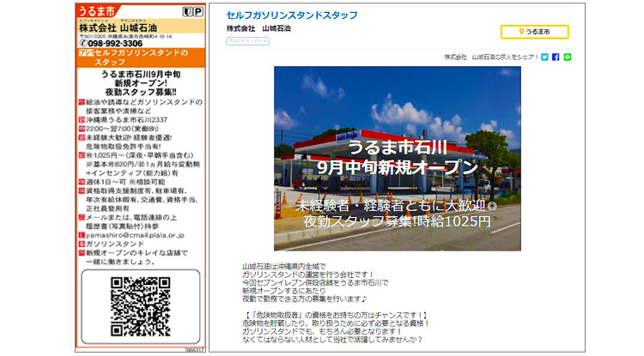The image size is (644, 356).
Task: Click the アルバイト badge icon in orange bar
Action: click(x=86, y=53)
